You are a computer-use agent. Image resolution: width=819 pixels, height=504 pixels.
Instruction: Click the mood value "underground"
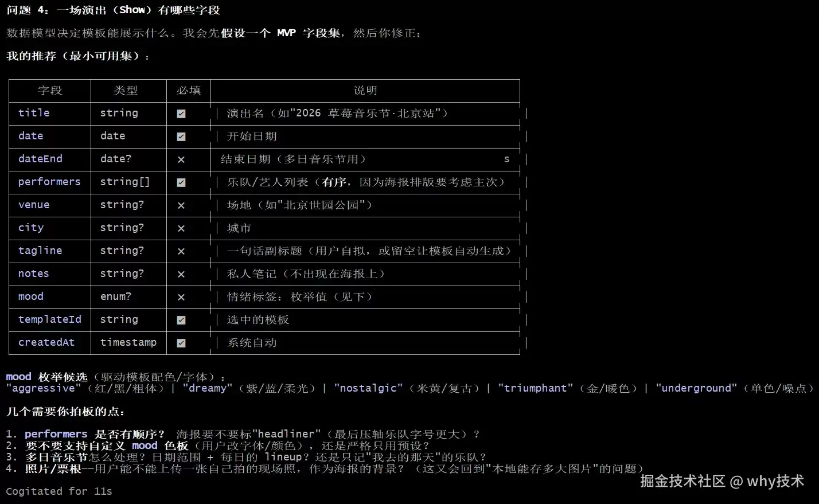click(697, 388)
